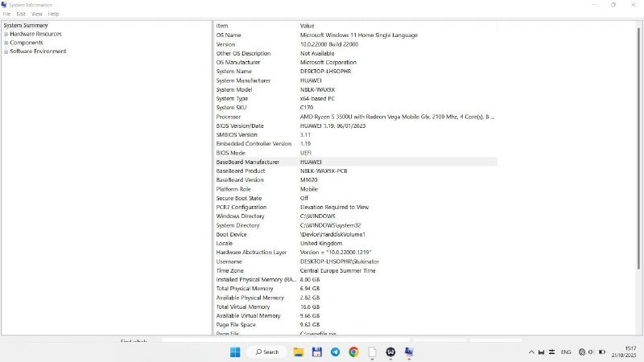Open the View menu
The width and height of the screenshot is (644, 362).
(37, 14)
